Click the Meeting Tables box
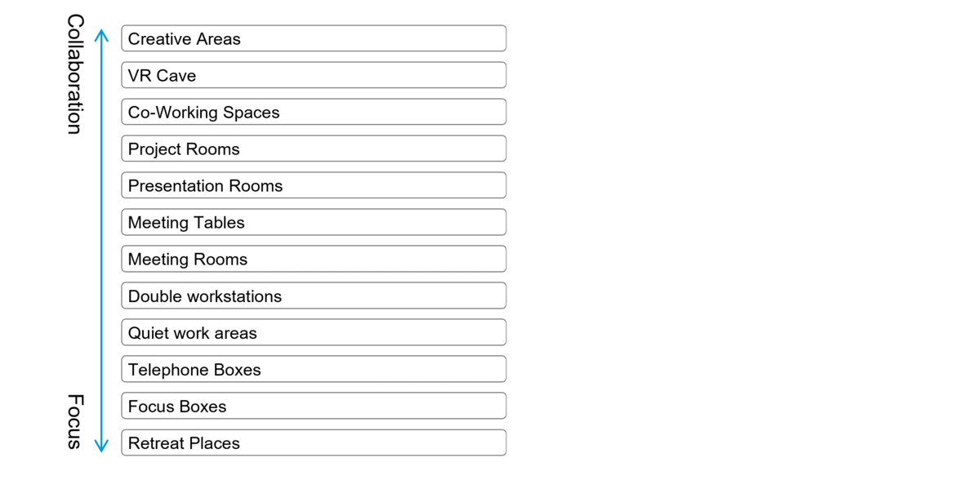Viewport: 980px width, 480px height. 314,222
